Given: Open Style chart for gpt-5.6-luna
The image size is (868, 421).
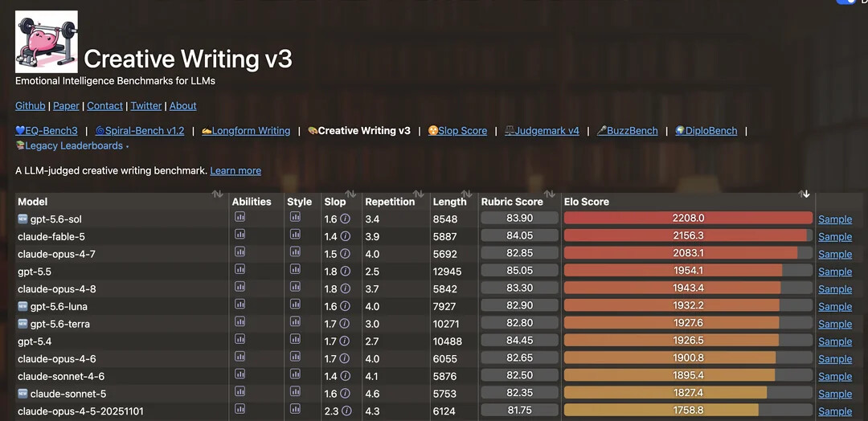Looking at the screenshot, I should [295, 305].
